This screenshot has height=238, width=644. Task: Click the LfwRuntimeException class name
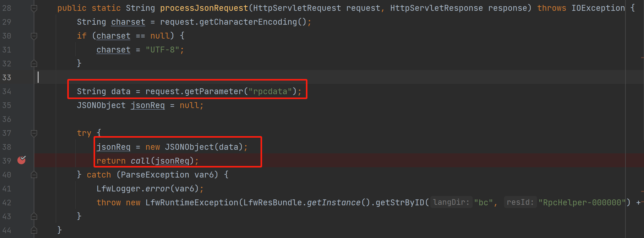[x=192, y=203]
